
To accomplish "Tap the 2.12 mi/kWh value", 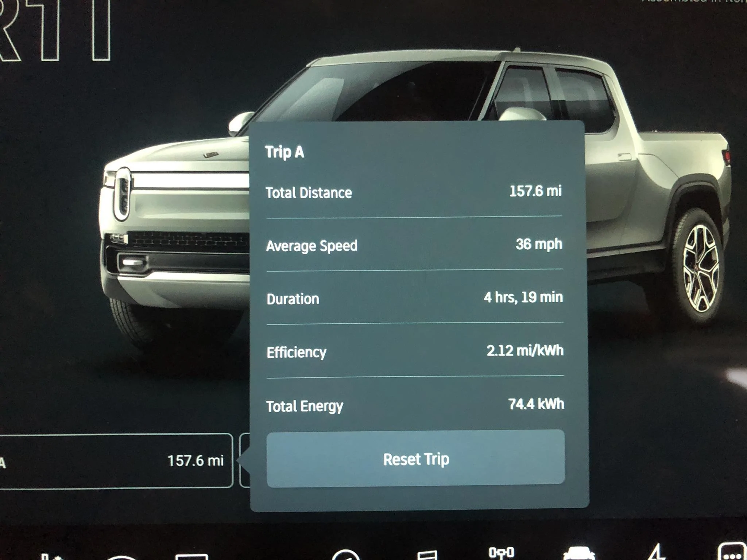I will [525, 351].
